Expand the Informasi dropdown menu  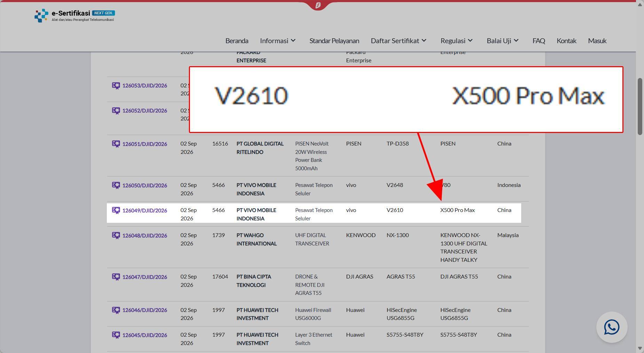[278, 41]
